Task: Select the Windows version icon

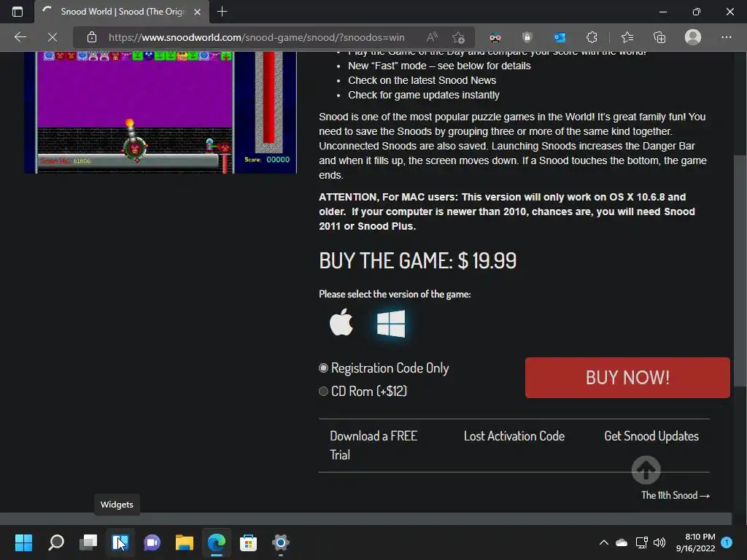Action: pos(391,324)
